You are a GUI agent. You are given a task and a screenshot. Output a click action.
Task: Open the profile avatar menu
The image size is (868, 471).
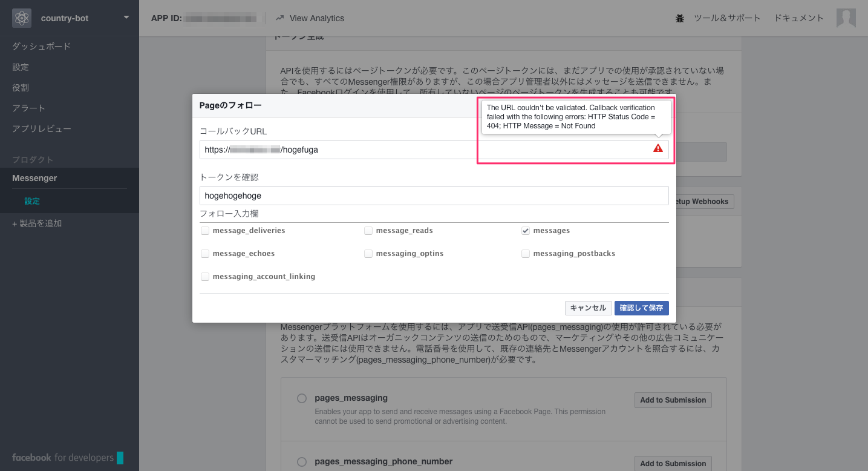[x=846, y=18]
